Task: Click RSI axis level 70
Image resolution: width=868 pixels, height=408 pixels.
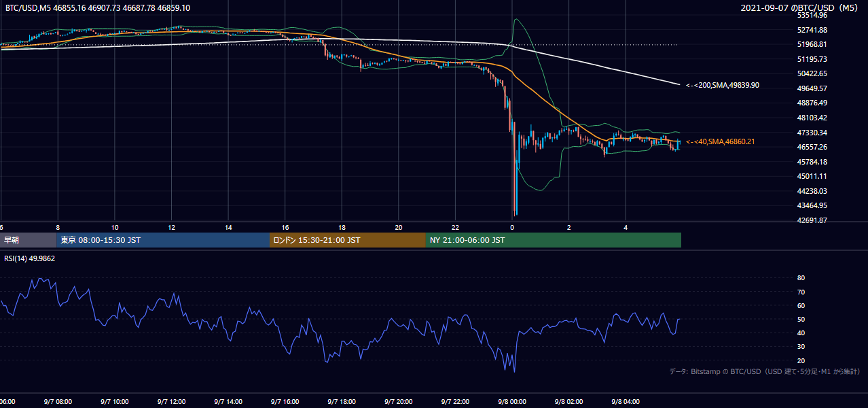Action: [801, 292]
